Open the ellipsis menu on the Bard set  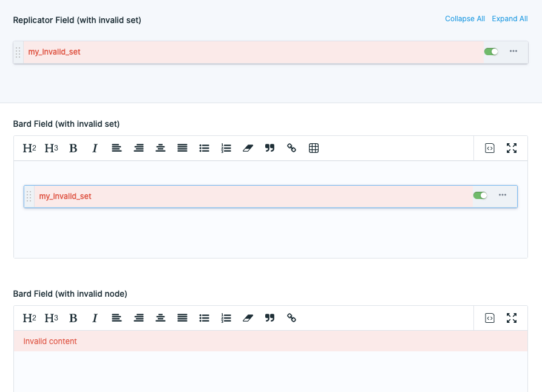503,195
